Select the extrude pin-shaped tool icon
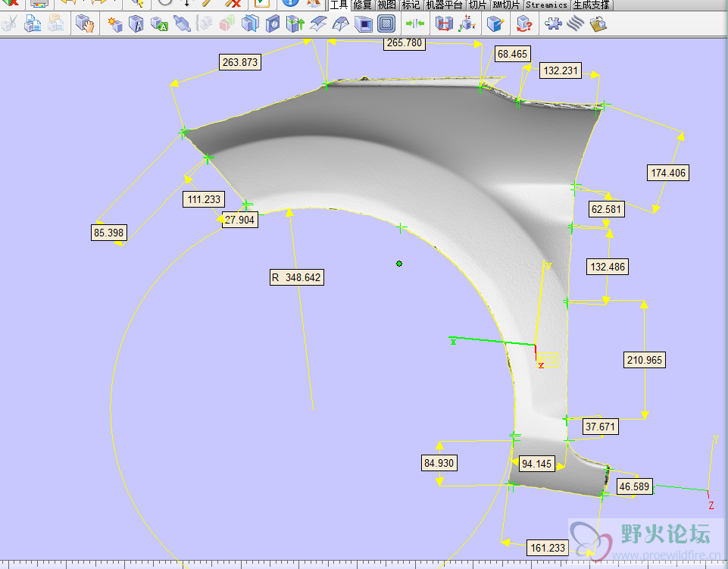The height and width of the screenshot is (569, 728). [x=182, y=23]
